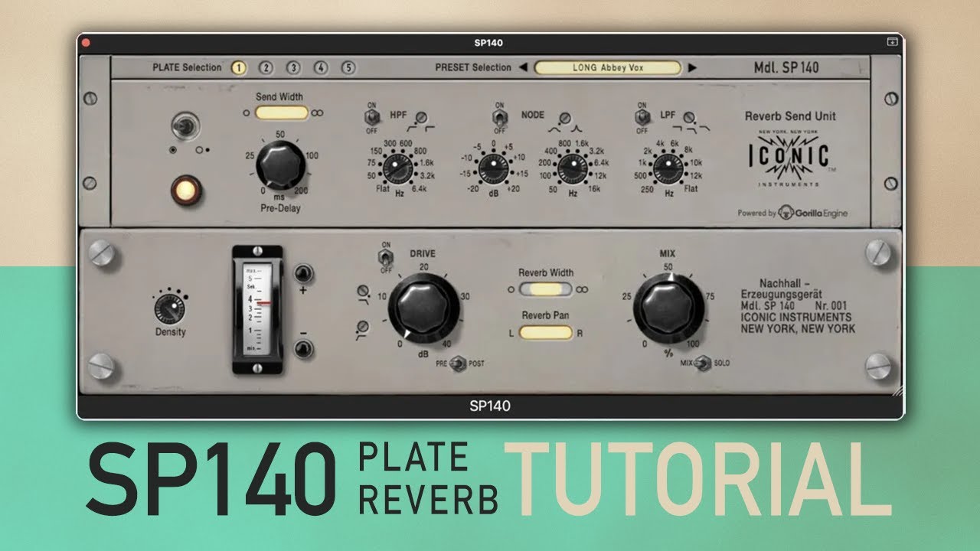The image size is (980, 551).
Task: Click the 'PLATE Selection' label
Action: (x=187, y=67)
